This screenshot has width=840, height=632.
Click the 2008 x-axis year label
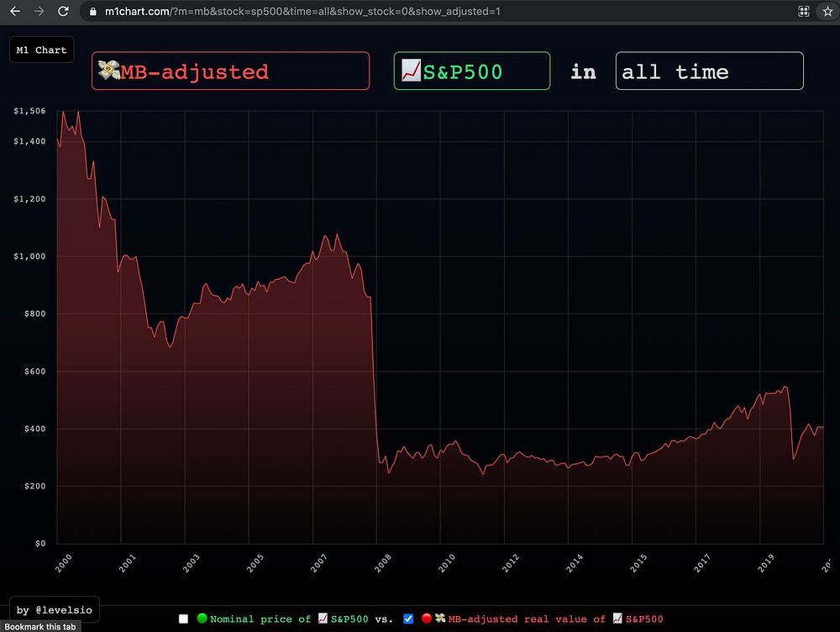pyautogui.click(x=382, y=563)
